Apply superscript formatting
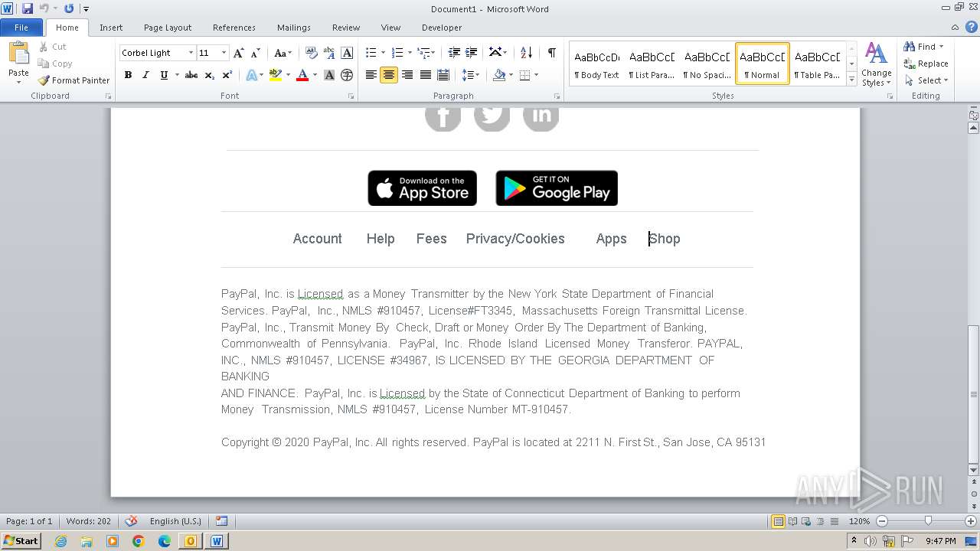 coord(227,75)
